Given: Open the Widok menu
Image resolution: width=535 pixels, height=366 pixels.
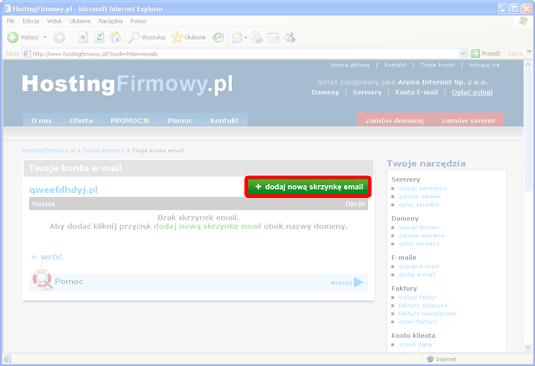Looking at the screenshot, I should [x=54, y=21].
